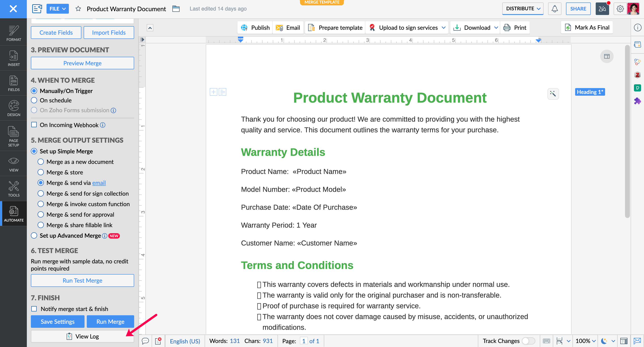The image size is (644, 347).
Task: Click the folder location icon beside title
Action: 176,9
